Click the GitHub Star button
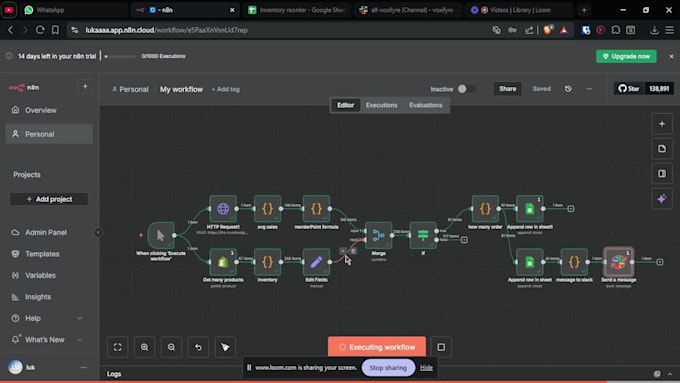The height and width of the screenshot is (383, 680). pos(629,89)
